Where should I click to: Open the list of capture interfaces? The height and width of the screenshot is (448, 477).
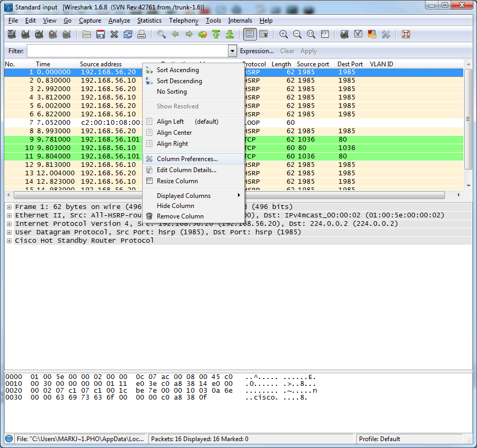click(x=12, y=34)
